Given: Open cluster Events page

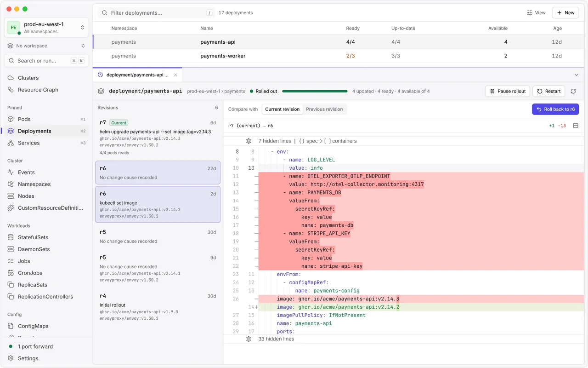Looking at the screenshot, I should (46, 172).
